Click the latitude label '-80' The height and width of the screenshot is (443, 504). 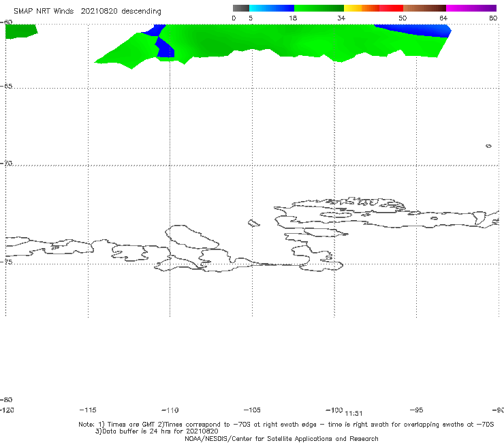coord(6,399)
